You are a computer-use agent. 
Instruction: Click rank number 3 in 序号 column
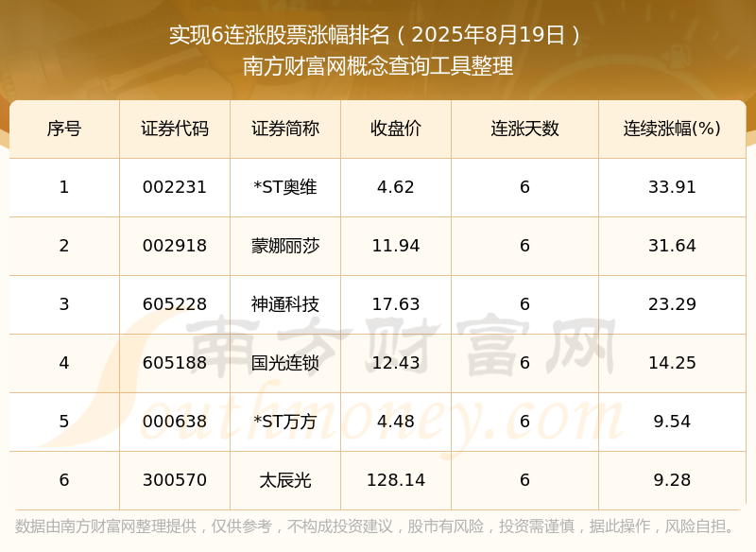pos(64,304)
